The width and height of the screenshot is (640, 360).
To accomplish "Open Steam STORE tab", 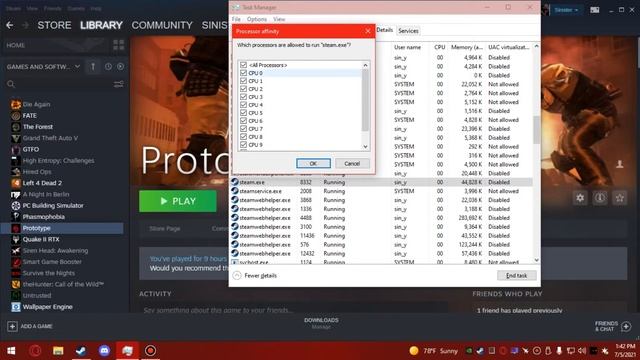I will [x=54, y=25].
